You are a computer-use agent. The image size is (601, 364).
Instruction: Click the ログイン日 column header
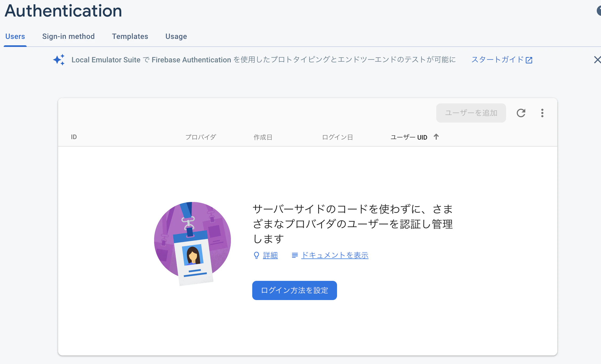click(337, 137)
